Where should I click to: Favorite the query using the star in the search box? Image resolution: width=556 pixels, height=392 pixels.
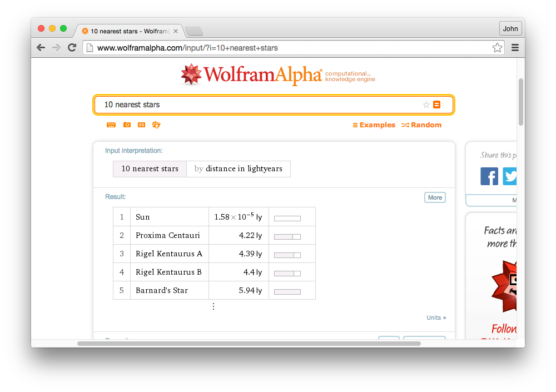coord(426,105)
